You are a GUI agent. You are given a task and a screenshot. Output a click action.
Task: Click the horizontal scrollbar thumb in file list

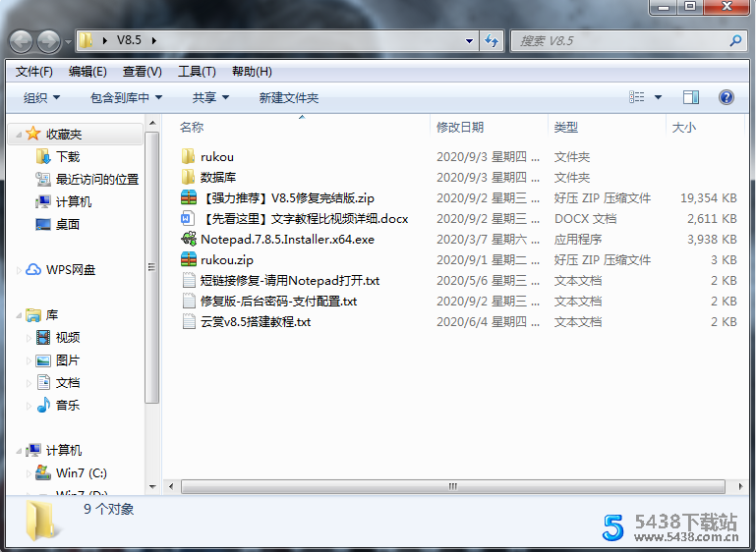453,486
